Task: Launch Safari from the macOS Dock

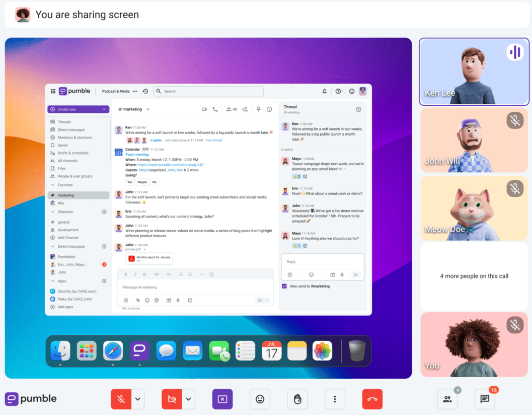Action: [113, 351]
